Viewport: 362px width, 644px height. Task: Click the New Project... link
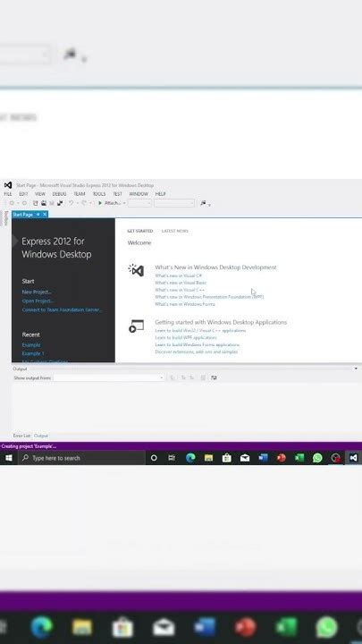[37, 292]
